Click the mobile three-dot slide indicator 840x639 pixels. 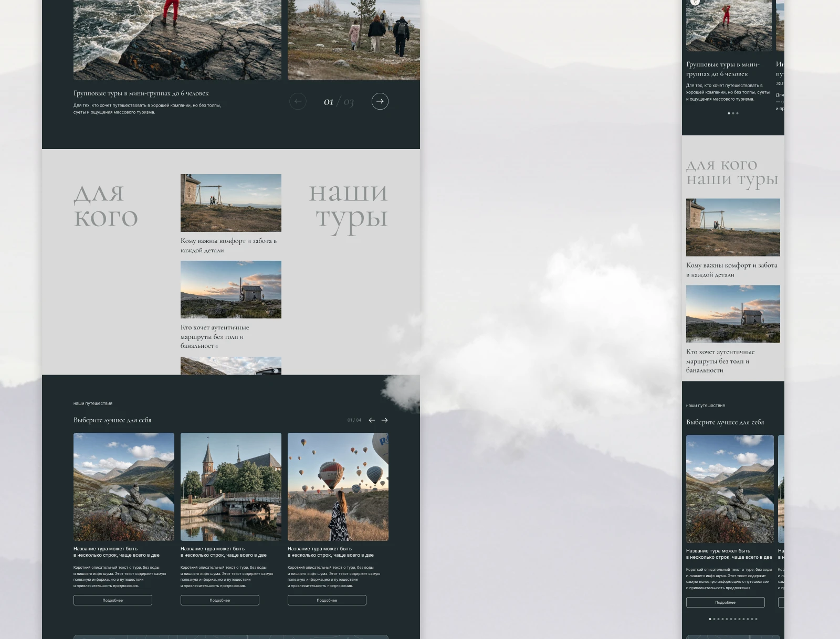733,113
